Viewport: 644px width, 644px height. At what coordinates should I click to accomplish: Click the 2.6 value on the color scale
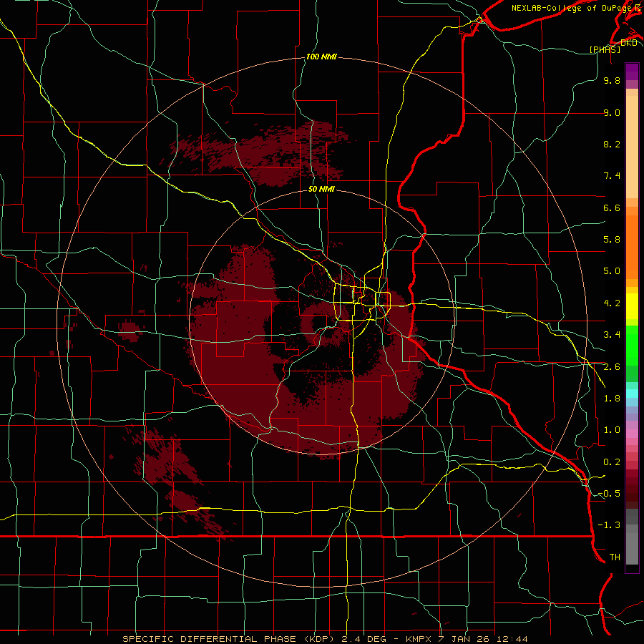612,367
